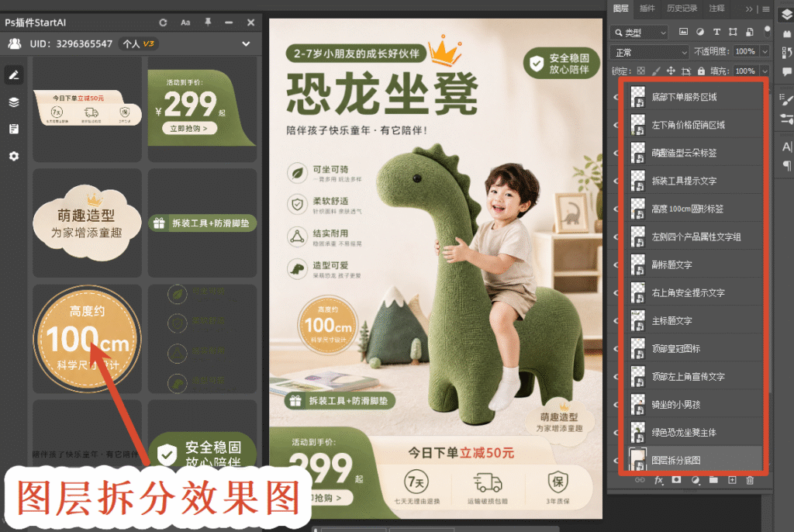The height and width of the screenshot is (532, 794).
Task: Lock all layer attributes padlock
Action: (x=701, y=71)
